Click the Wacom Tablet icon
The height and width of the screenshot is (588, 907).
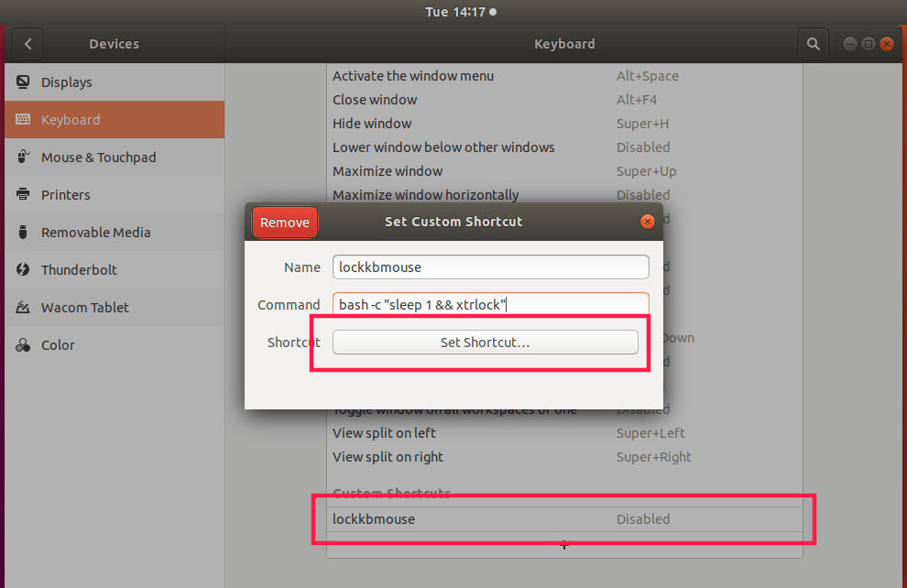tap(23, 307)
